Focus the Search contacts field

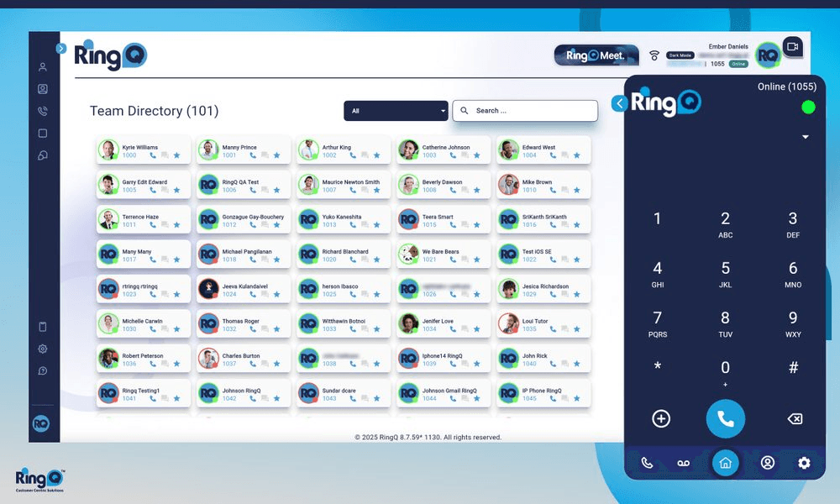tap(525, 111)
